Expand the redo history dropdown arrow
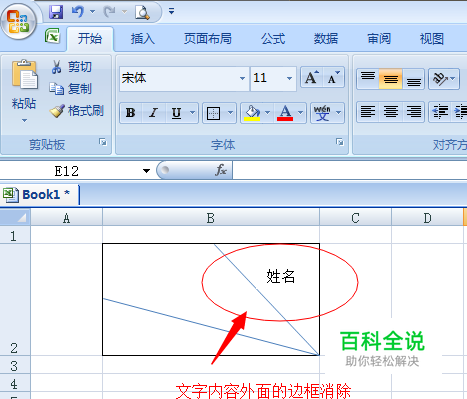 coord(125,12)
